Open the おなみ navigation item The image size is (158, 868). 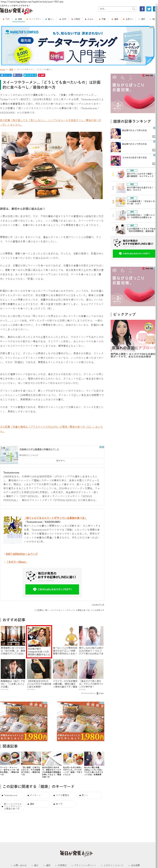[89, 19]
